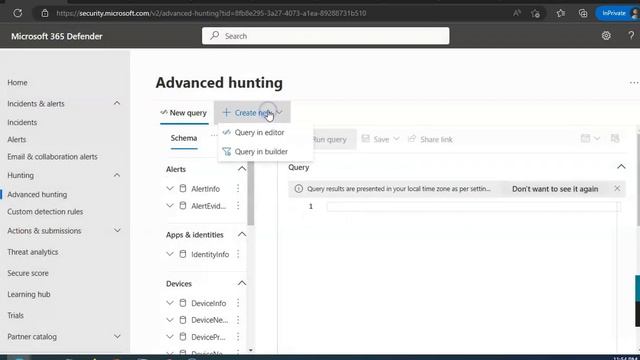Click the info icon on time zone banner

click(299, 189)
